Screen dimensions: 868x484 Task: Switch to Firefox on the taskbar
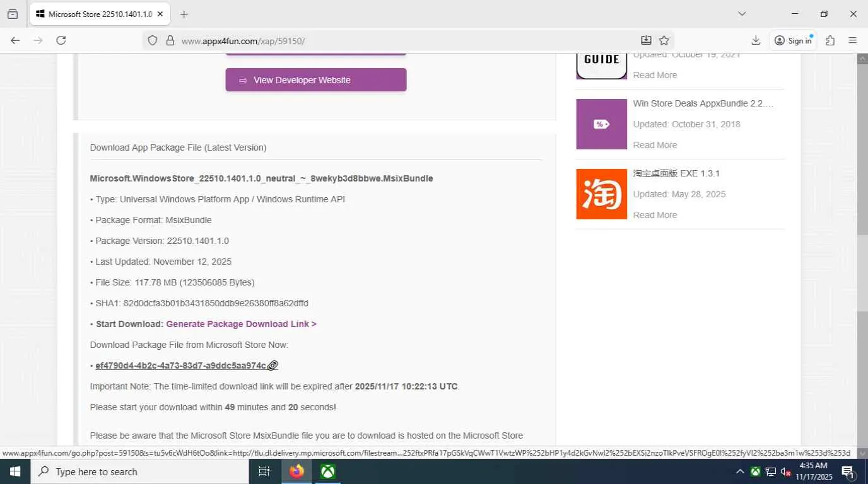[x=296, y=471]
